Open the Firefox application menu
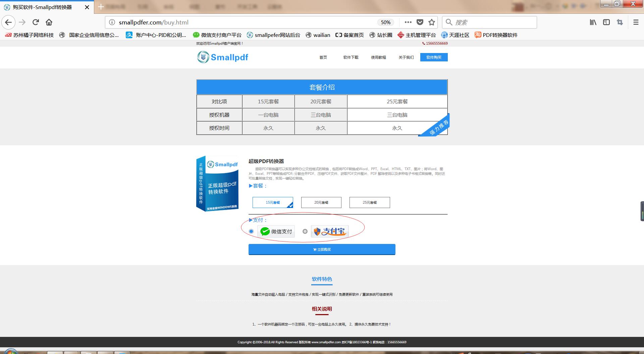The height and width of the screenshot is (354, 644). click(x=636, y=22)
